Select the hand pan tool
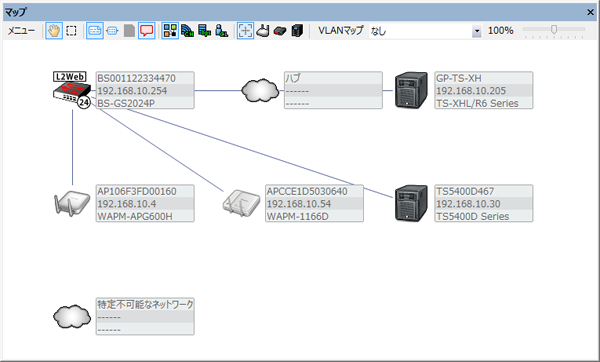 pos(54,31)
